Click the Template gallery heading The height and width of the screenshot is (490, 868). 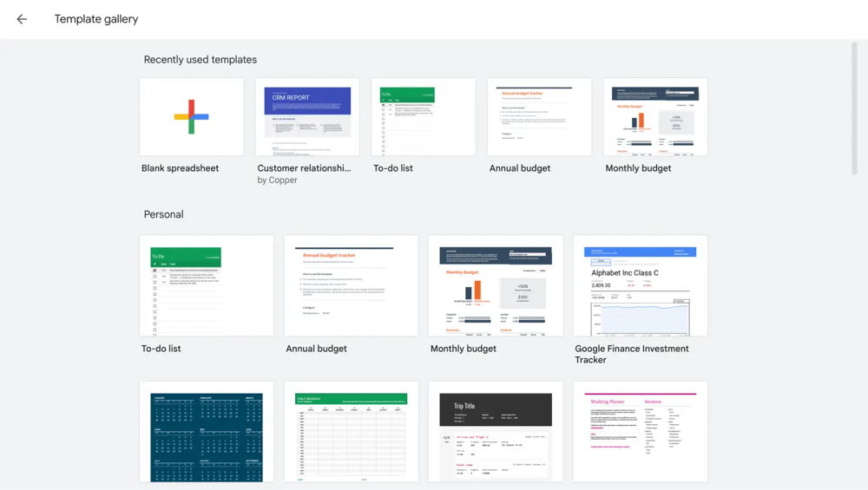point(96,19)
